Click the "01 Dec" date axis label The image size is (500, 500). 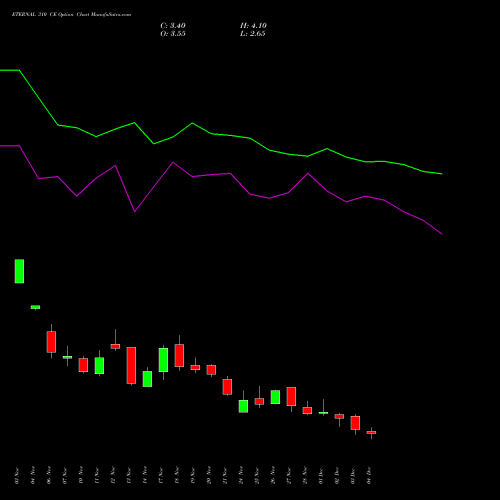click(x=321, y=476)
